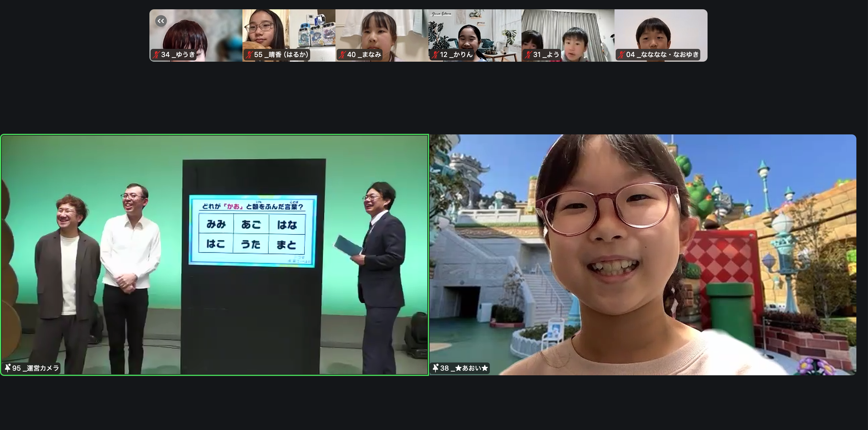This screenshot has width=868, height=430.
Task: Select the 12_かりん video thumbnail
Action: [x=475, y=32]
